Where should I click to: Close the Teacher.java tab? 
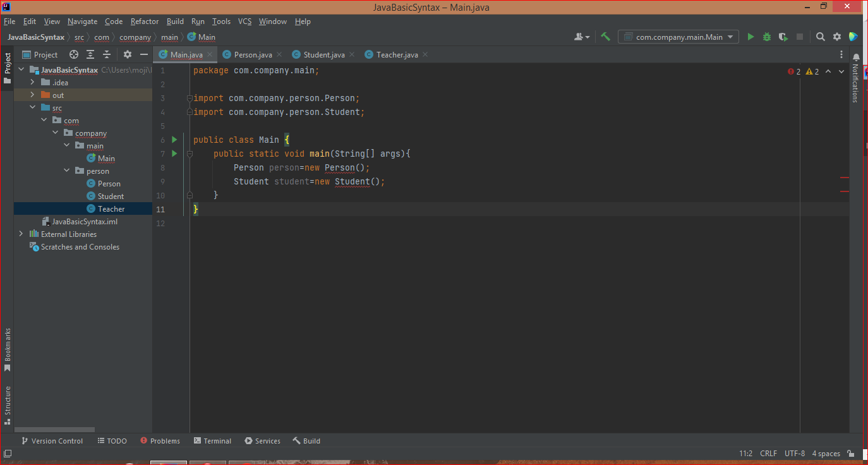point(425,55)
